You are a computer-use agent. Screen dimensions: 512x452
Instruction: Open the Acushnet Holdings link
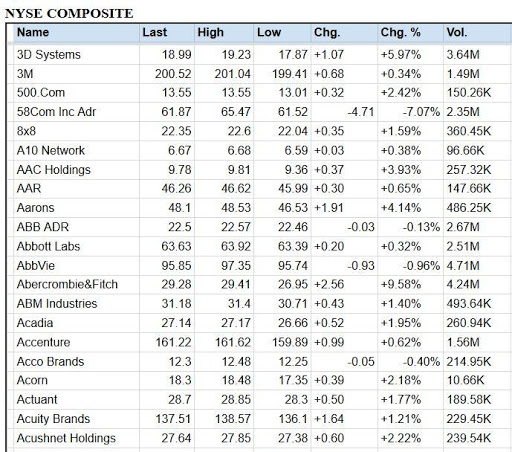[x=66, y=438]
